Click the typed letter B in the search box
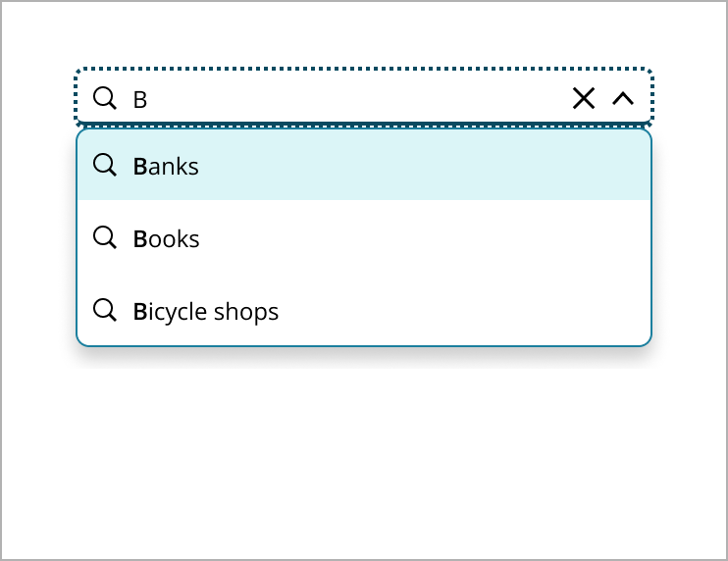 click(x=139, y=99)
